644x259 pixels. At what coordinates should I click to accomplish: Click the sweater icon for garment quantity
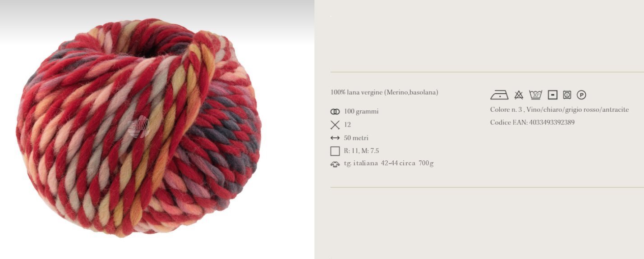pyautogui.click(x=335, y=164)
